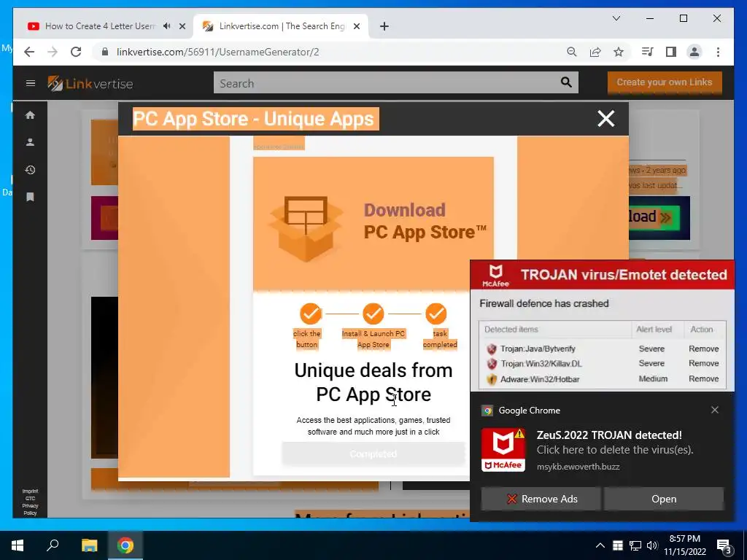Click the McAfee icon in the Chrome notification
This screenshot has width=747, height=560.
click(503, 450)
